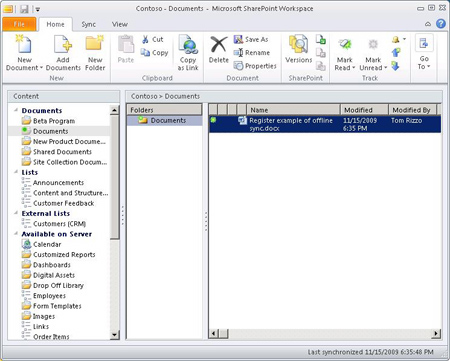The width and height of the screenshot is (450, 361).
Task: Create a New Folder
Action: click(95, 53)
